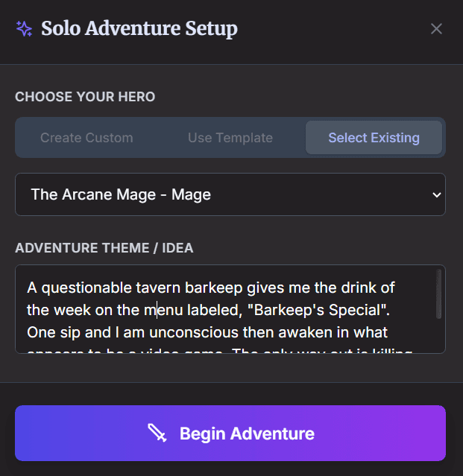Image resolution: width=463 pixels, height=476 pixels.
Task: Switch to the Create Custom hero option
Action: point(86,138)
